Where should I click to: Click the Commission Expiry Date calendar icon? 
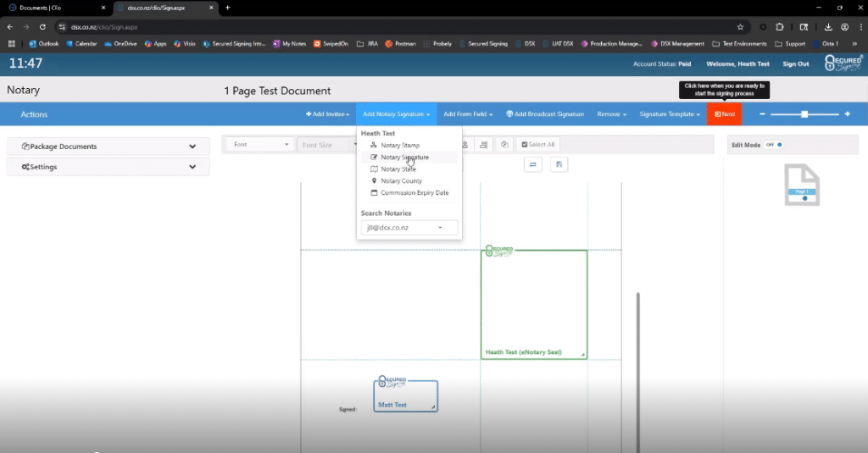[x=374, y=193]
